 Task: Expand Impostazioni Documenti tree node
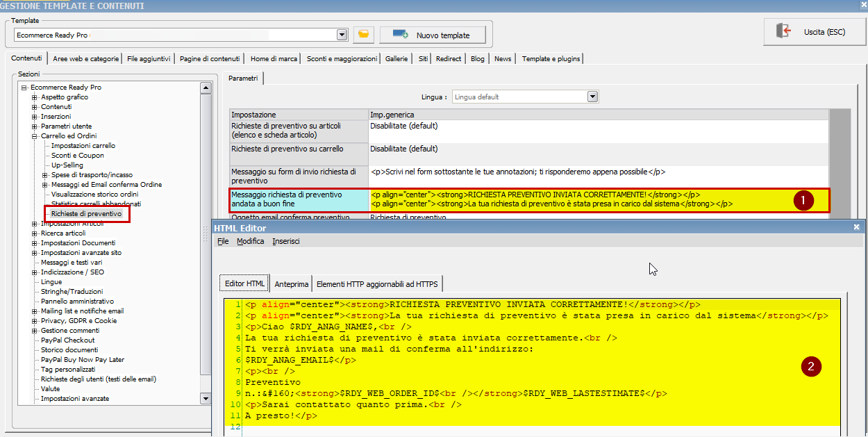click(x=35, y=243)
